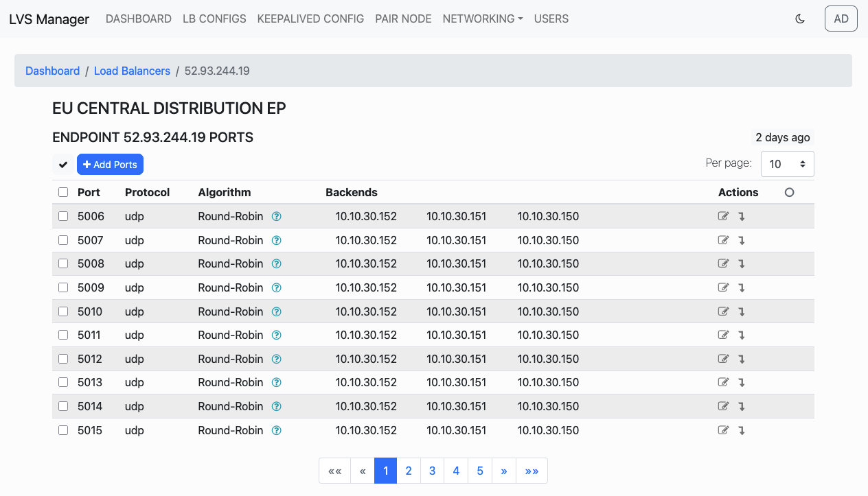The height and width of the screenshot is (496, 868).
Task: Edit port 5014 with pencil icon
Action: [x=723, y=406]
